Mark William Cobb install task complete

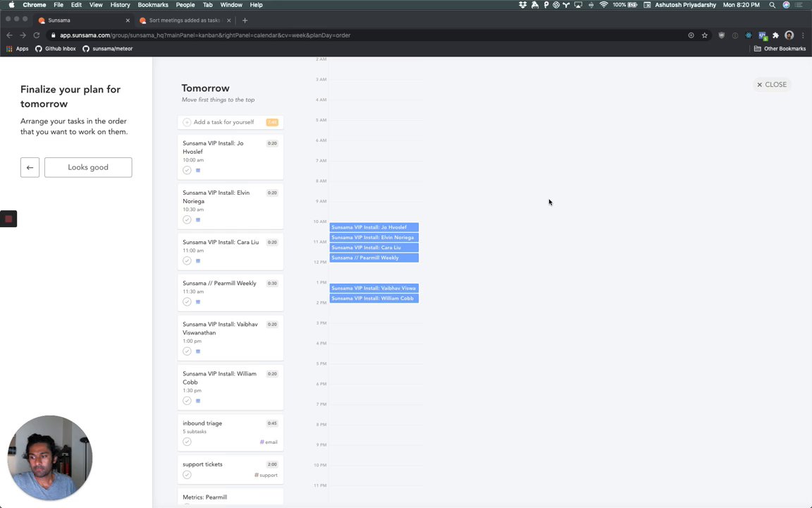(187, 400)
